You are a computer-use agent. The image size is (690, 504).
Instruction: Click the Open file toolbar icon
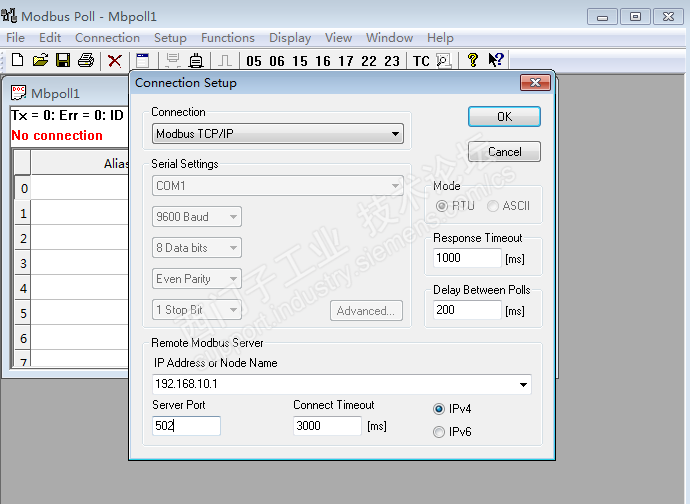point(40,60)
